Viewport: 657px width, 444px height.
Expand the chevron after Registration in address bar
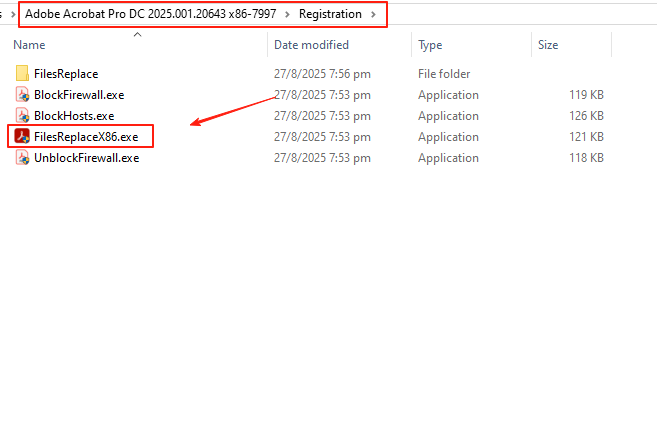coord(374,14)
